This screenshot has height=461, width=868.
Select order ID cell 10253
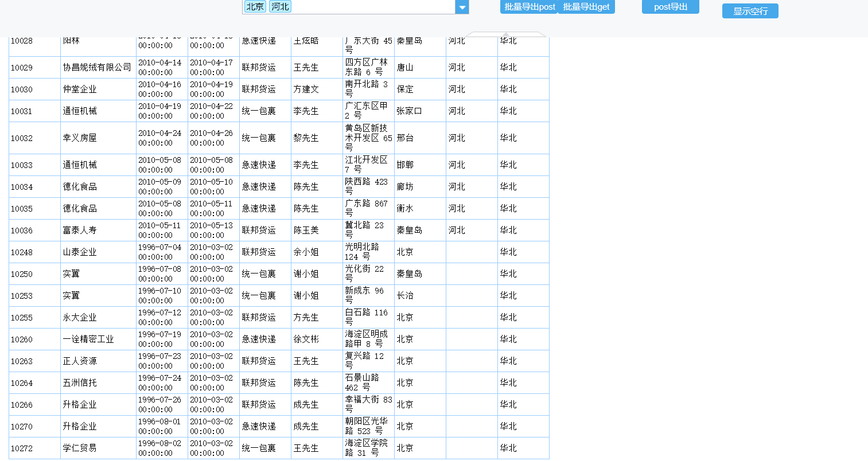point(34,296)
